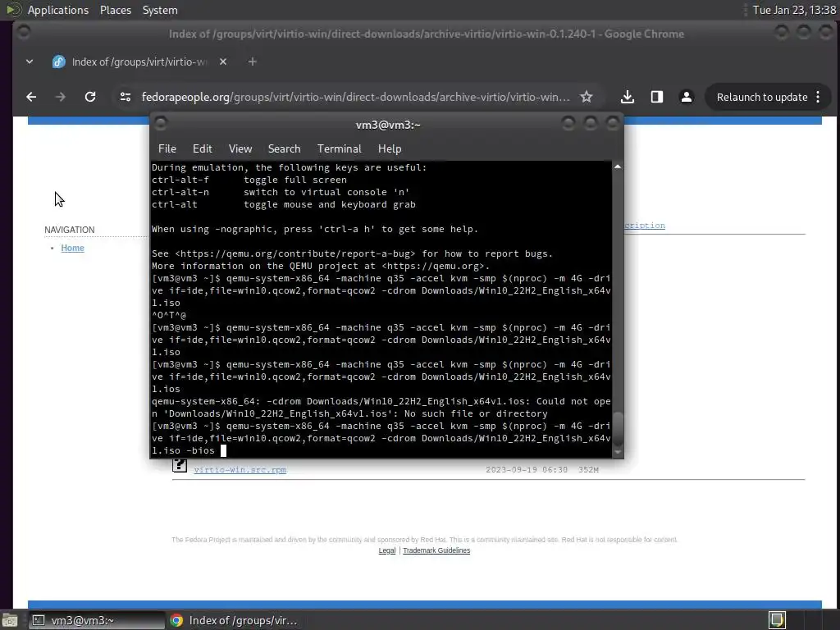Open virtio-win.src.rpm link
Viewport: 840px width, 630px height.
point(240,470)
